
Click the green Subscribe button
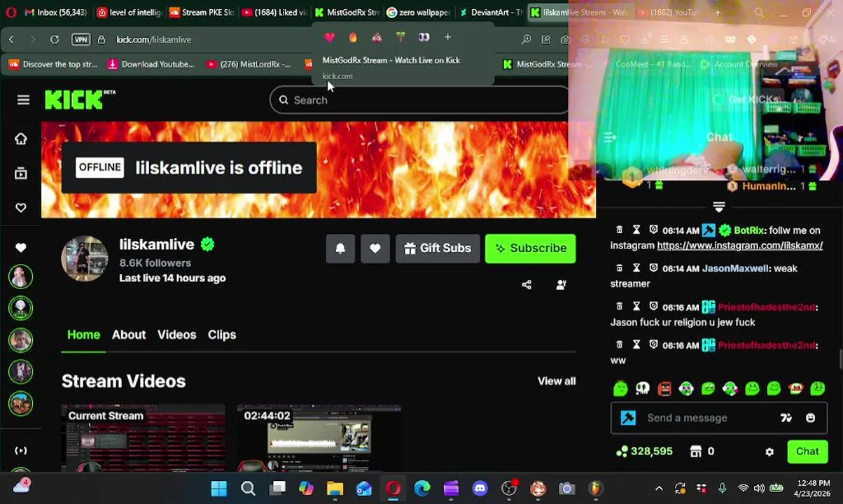pos(531,248)
